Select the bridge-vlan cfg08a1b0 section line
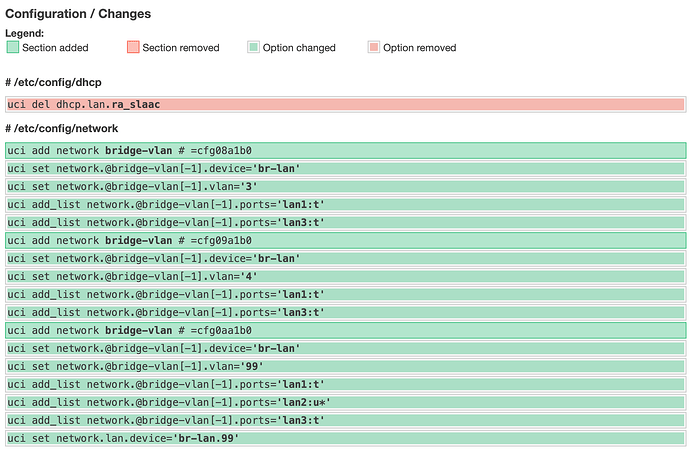 point(345,150)
